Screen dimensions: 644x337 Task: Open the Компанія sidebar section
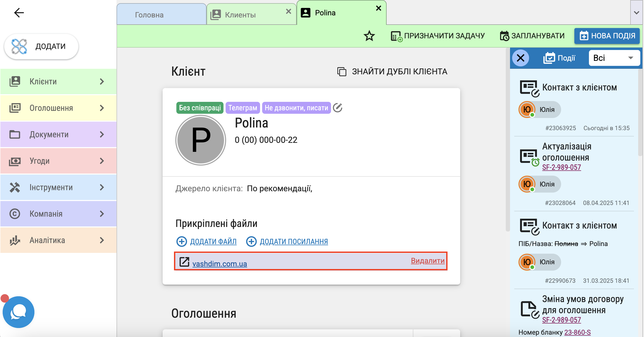(58, 214)
